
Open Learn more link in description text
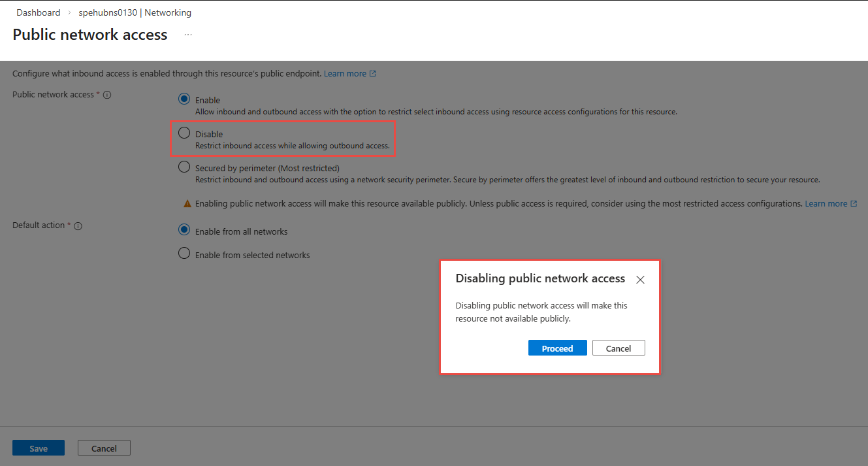(345, 74)
